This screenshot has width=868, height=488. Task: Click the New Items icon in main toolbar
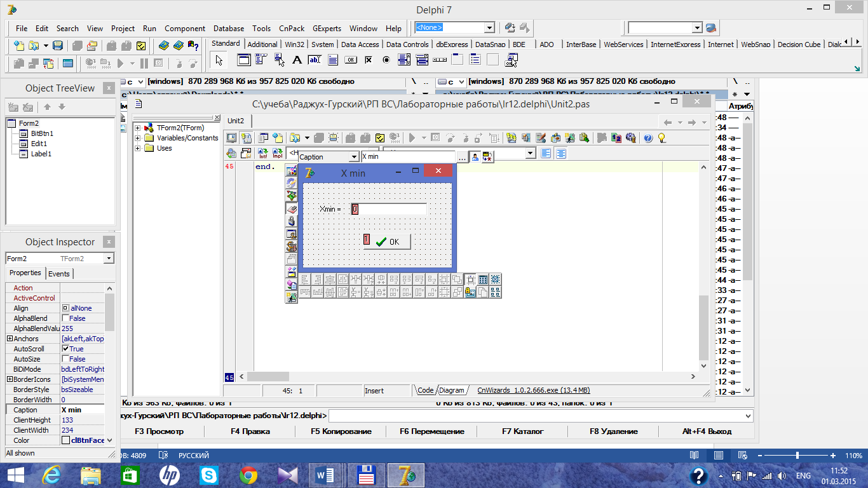(19, 46)
